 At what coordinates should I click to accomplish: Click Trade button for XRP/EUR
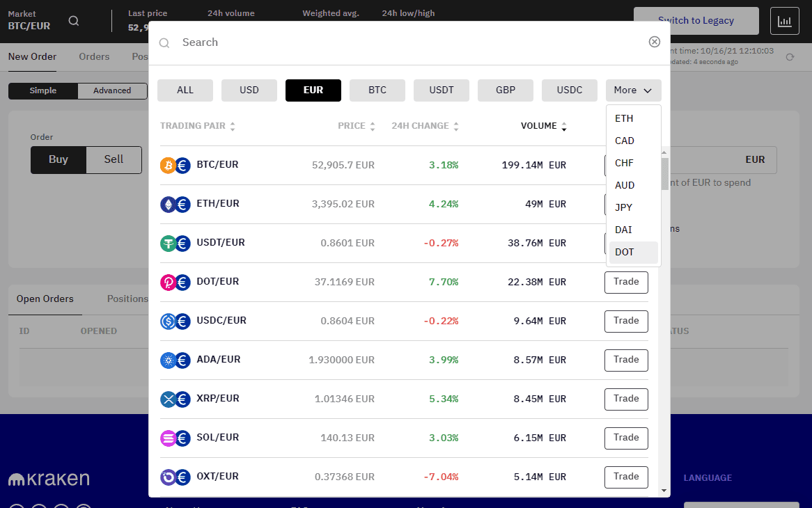626,399
